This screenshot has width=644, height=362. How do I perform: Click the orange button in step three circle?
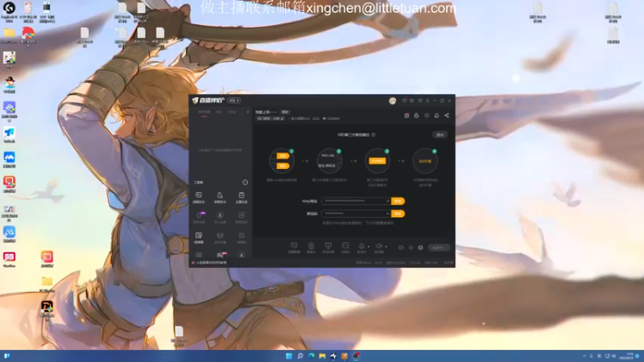[377, 161]
